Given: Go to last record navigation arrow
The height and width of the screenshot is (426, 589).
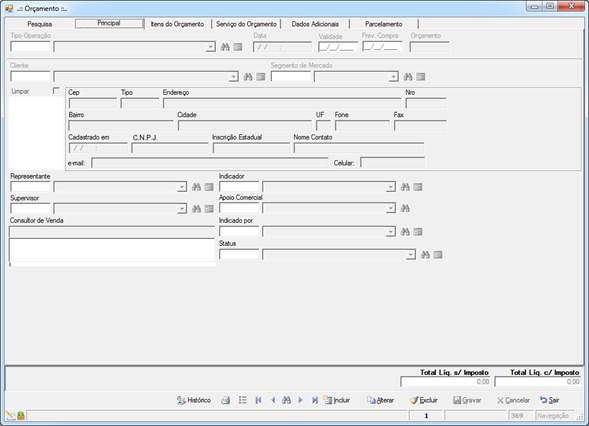Looking at the screenshot, I should pyautogui.click(x=315, y=400).
